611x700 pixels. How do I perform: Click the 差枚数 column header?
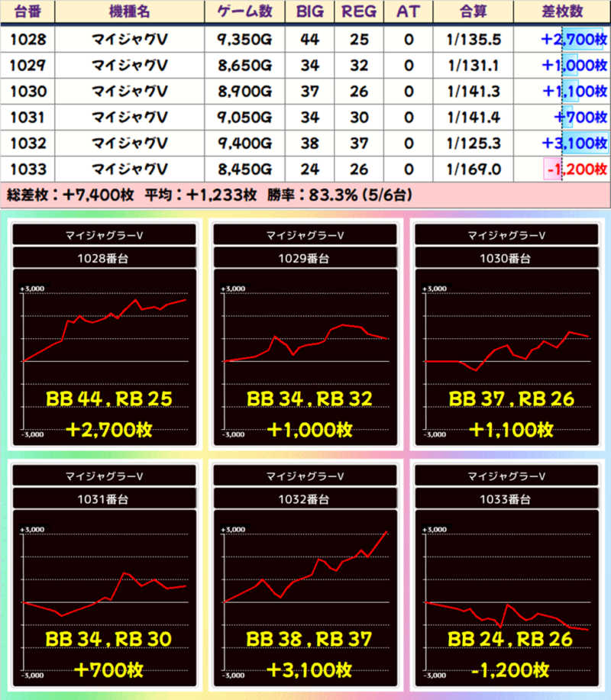pos(562,11)
